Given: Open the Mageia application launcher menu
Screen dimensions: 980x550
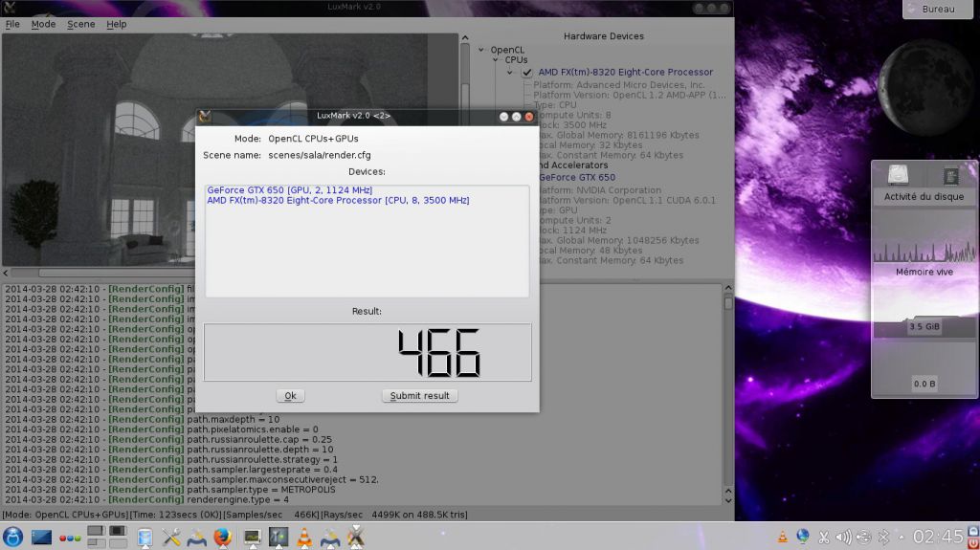Looking at the screenshot, I should pos(12,537).
